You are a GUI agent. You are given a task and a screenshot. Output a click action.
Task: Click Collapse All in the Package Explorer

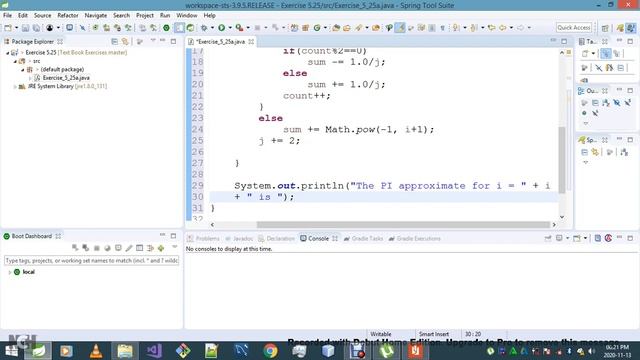point(114,42)
